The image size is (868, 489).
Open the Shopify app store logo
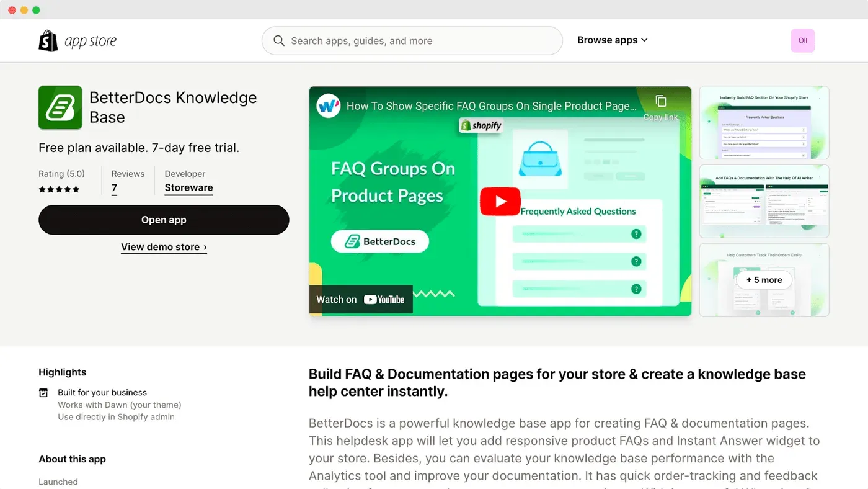(77, 41)
